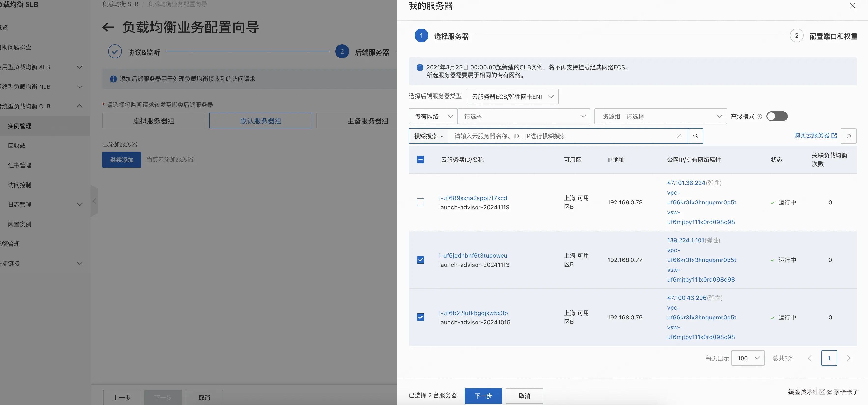Open the 每页显示 100 page size dropdown

pos(748,358)
